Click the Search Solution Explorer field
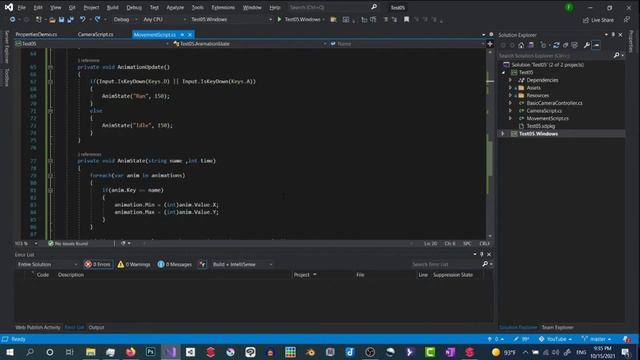Screen dimensions: 640x360 [x=555, y=56]
